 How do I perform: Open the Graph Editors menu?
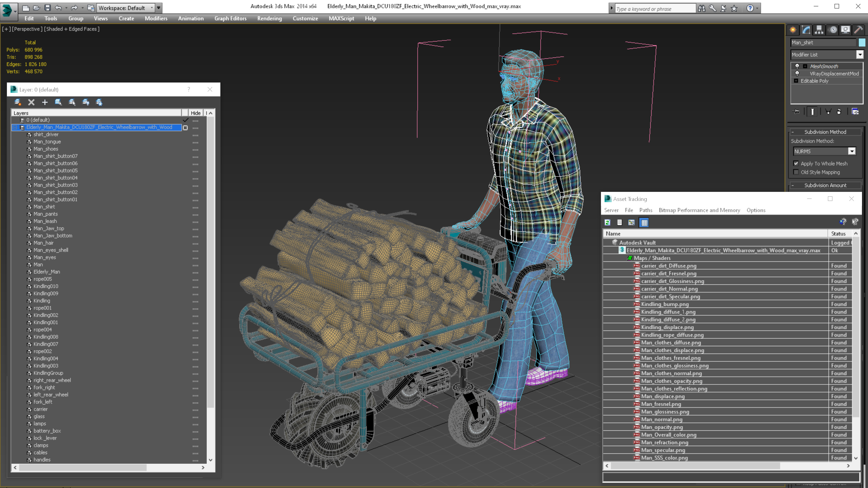231,18
